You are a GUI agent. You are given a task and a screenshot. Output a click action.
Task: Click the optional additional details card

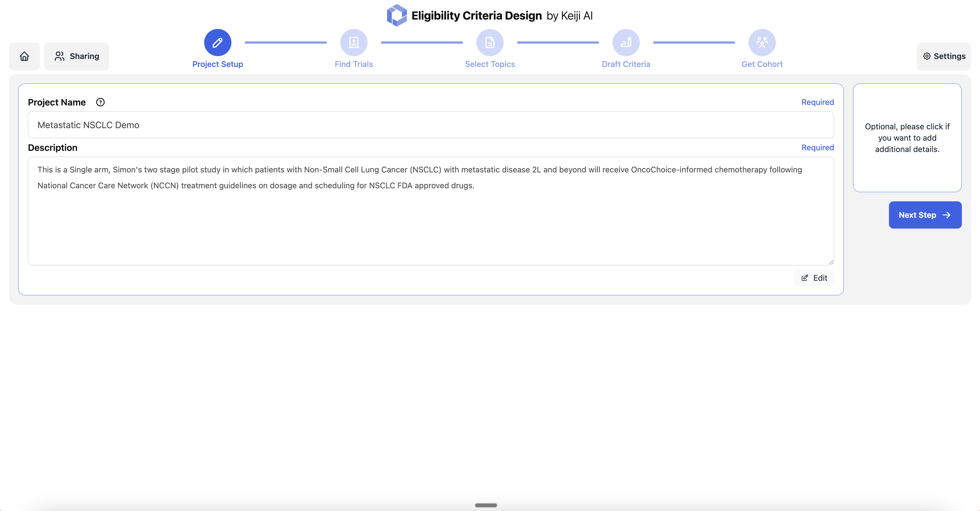click(x=907, y=138)
